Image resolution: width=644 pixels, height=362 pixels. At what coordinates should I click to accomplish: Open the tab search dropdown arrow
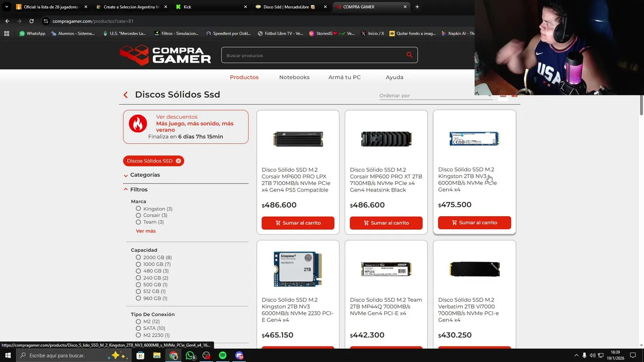(x=7, y=7)
